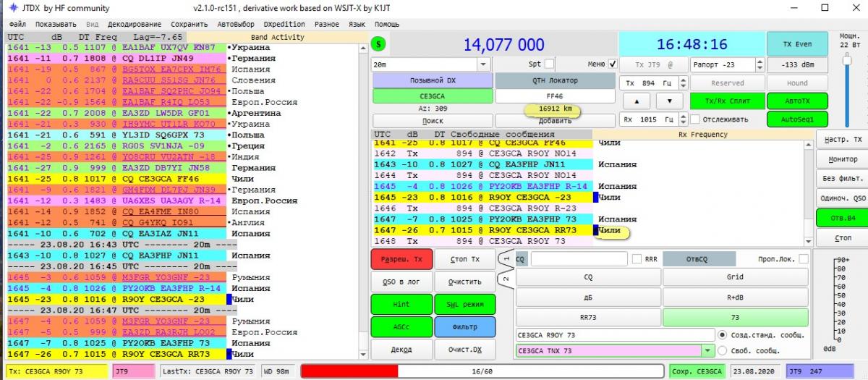
Task: Expand the CE3GCA TNX 73 message dropdown
Action: point(707,351)
